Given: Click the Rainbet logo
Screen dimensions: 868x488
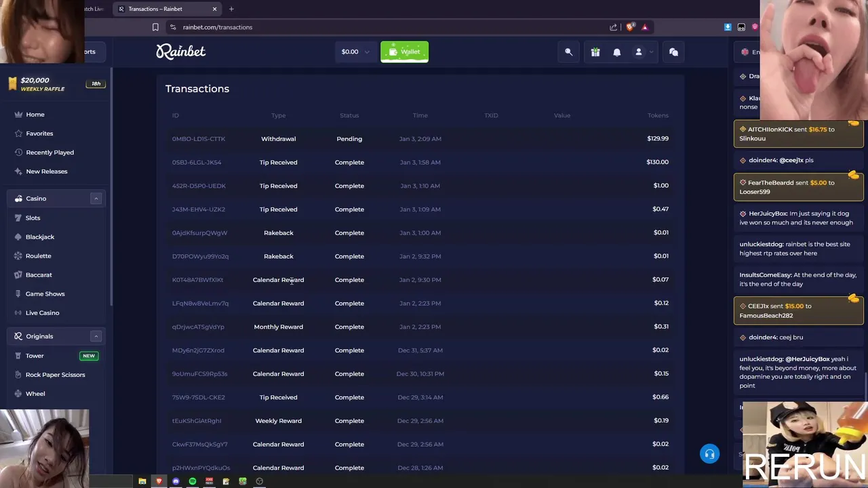Looking at the screenshot, I should coord(181,52).
